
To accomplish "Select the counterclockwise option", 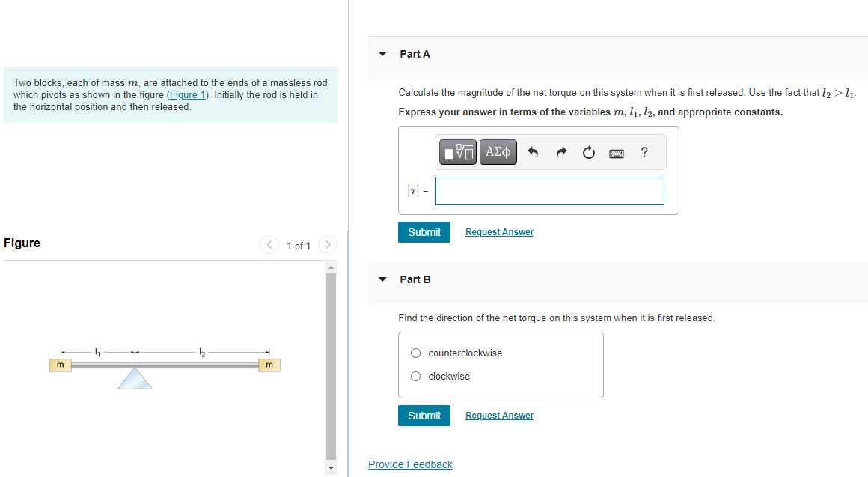I will tap(415, 353).
